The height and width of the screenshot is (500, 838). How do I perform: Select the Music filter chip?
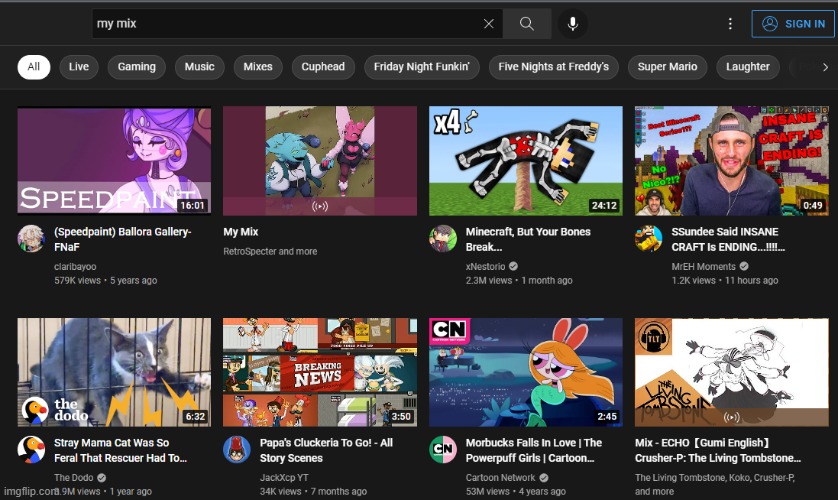[199, 67]
